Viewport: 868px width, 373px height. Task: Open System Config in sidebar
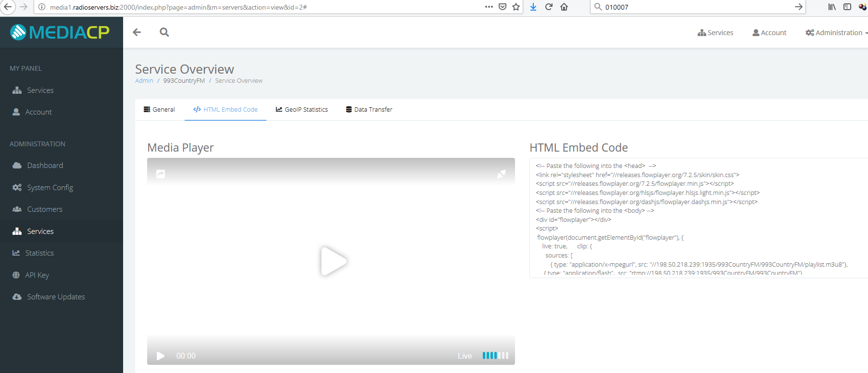tap(50, 188)
